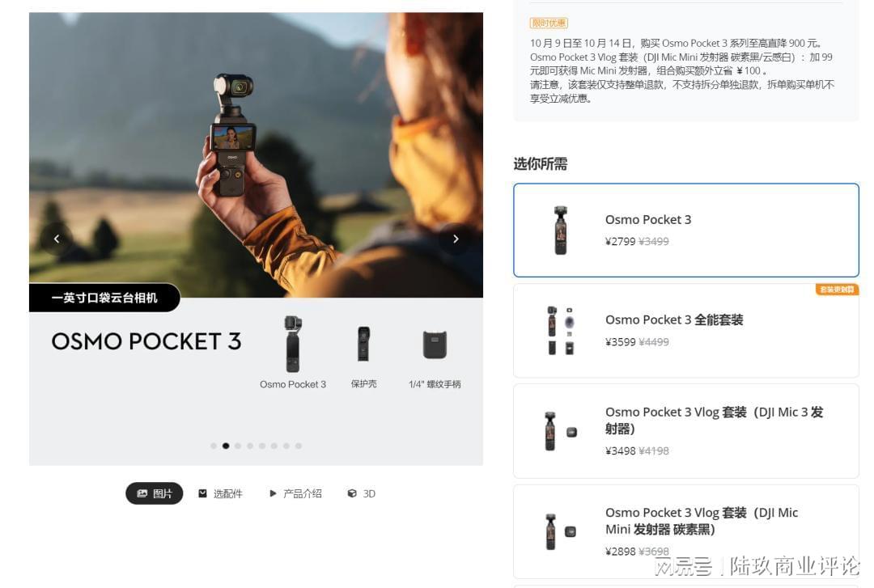Screen dimensions: 874x588
Task: Play the 产品介绍 video tab
Action: tap(295, 493)
